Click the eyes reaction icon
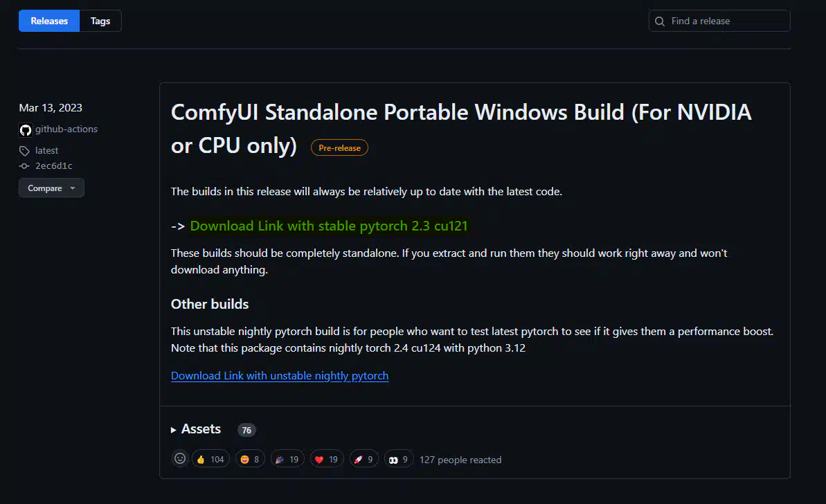Viewport: 826px width, 504px height. point(393,460)
